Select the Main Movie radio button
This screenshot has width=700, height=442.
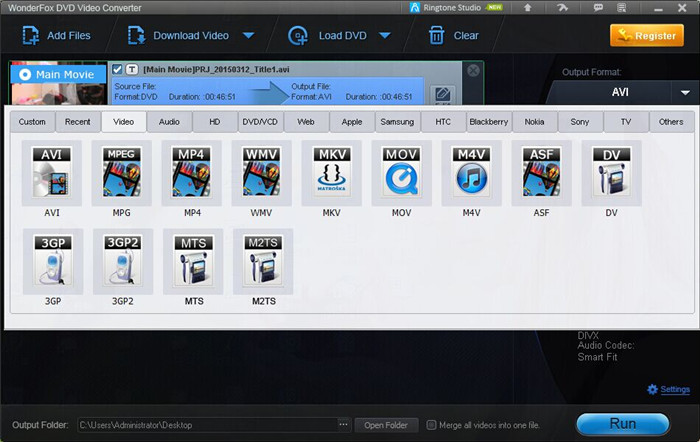point(25,75)
